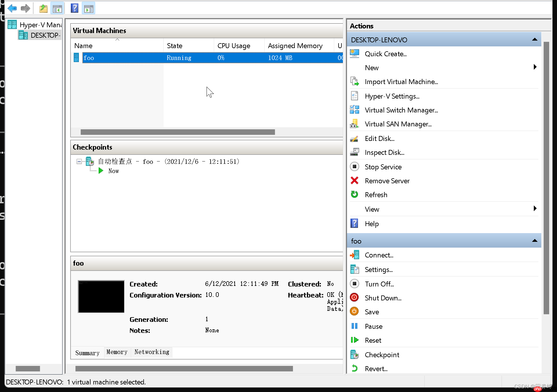The height and width of the screenshot is (392, 557).
Task: Click the Quick Create icon
Action: pyautogui.click(x=355, y=54)
